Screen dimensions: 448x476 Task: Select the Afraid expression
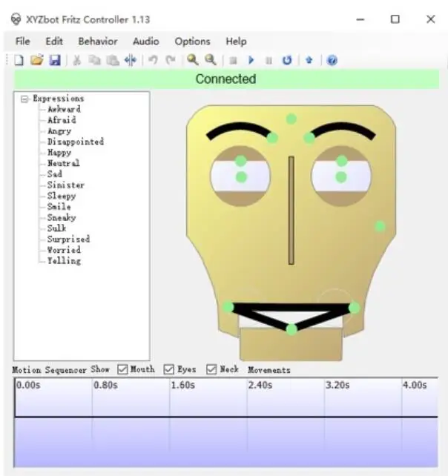(x=62, y=120)
